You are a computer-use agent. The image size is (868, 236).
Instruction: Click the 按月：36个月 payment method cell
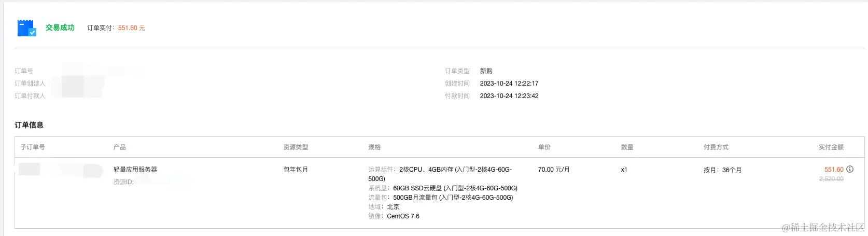[x=722, y=170]
